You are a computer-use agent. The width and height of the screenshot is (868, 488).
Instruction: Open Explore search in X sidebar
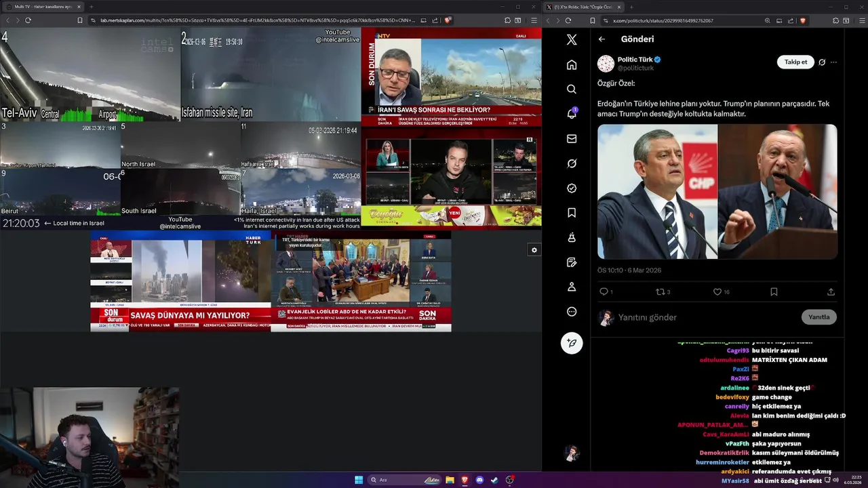pyautogui.click(x=572, y=89)
